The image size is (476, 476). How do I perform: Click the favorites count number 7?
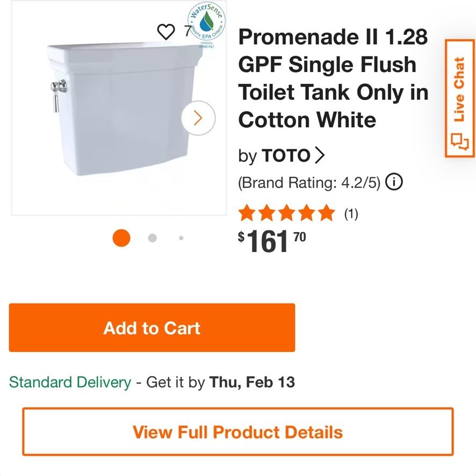[188, 31]
